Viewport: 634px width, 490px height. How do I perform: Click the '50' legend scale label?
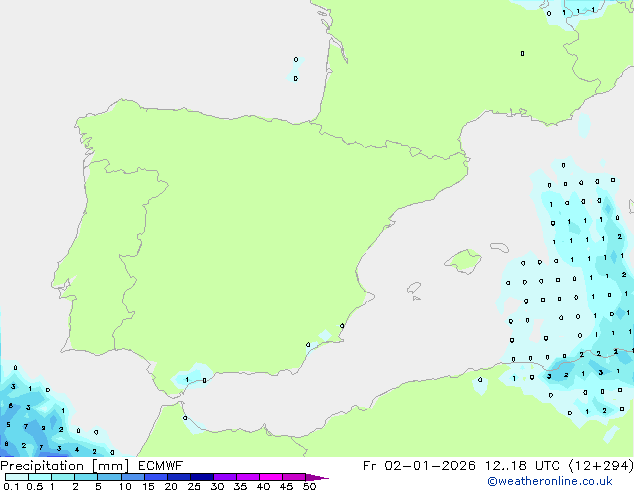[310, 486]
